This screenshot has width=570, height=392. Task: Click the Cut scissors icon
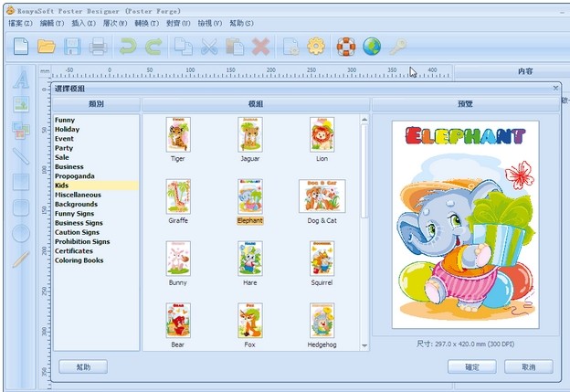[209, 47]
